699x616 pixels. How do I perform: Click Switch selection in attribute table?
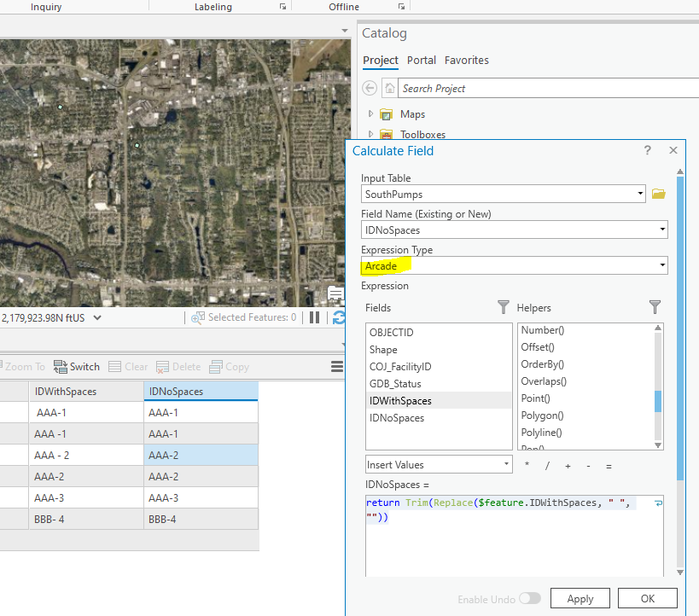(76, 367)
